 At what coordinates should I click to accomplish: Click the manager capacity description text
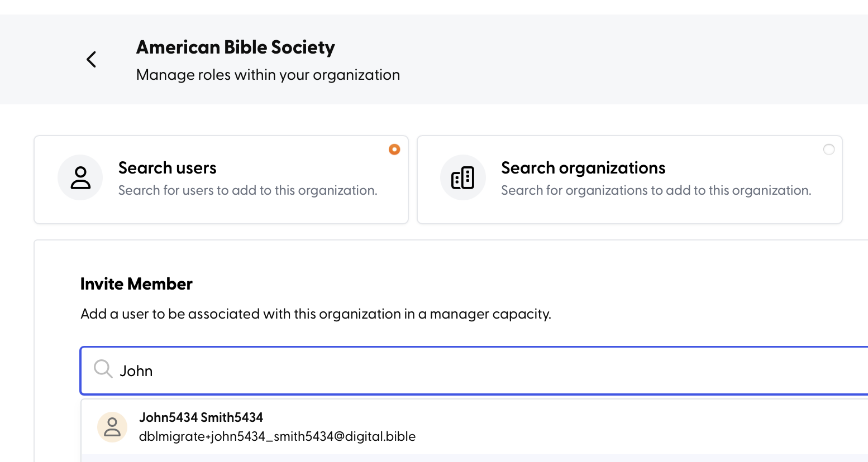point(316,314)
